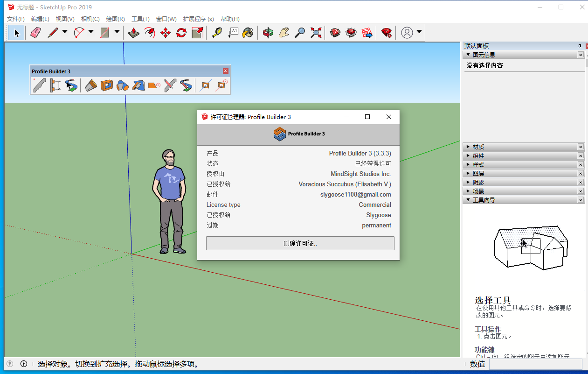Pick the Scale tool

click(x=197, y=33)
